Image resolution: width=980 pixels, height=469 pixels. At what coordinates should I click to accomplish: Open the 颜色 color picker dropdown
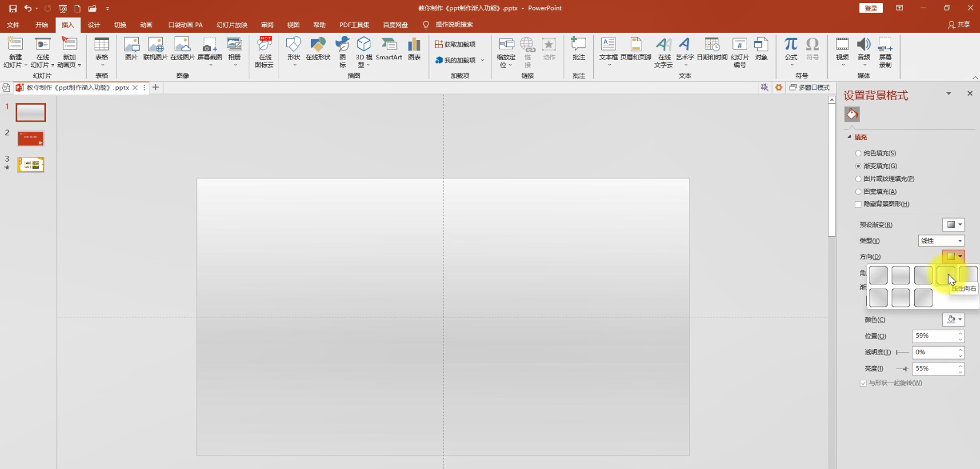[x=954, y=319]
